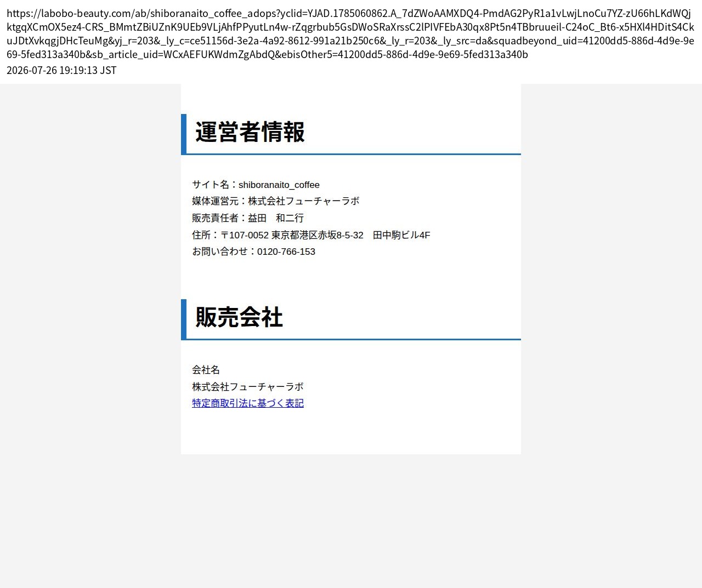Screen dimensions: 702x588
Task: Select the 住所 〒107-0052 address line
Action: click(x=311, y=235)
